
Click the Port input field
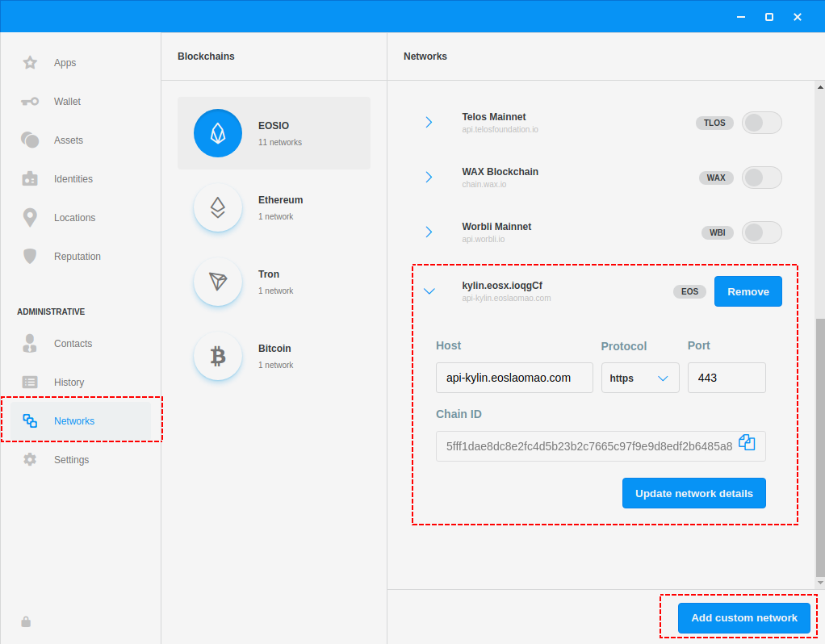point(727,378)
